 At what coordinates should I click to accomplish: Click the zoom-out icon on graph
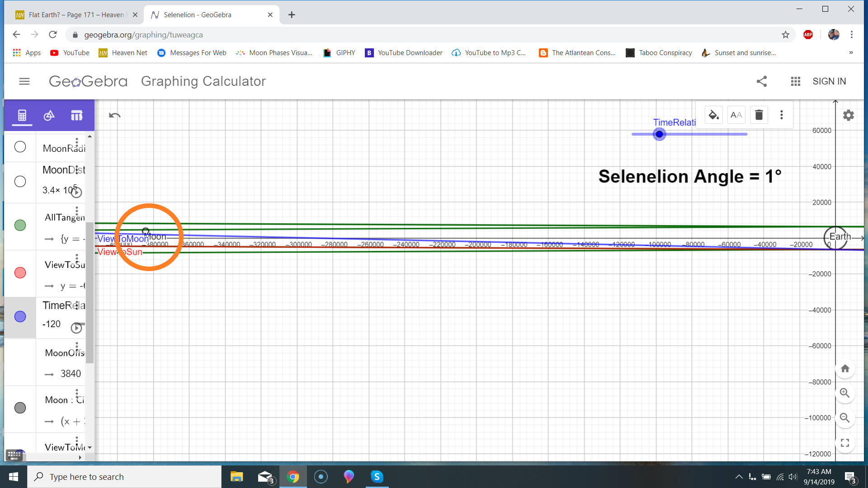[846, 418]
